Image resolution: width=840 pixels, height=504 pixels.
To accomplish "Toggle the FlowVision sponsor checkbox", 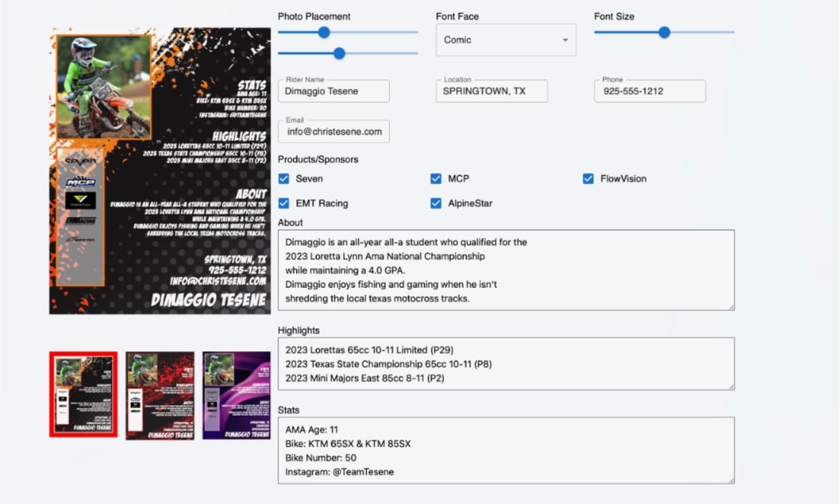I will click(x=588, y=179).
